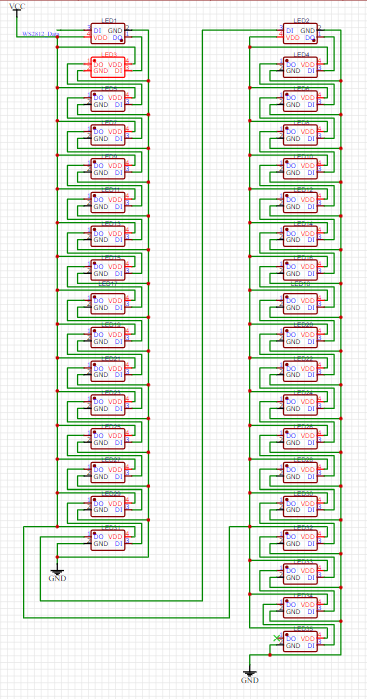Screen dimensions: 367x699
Task: Select the LED28 component
Action: [301, 473]
